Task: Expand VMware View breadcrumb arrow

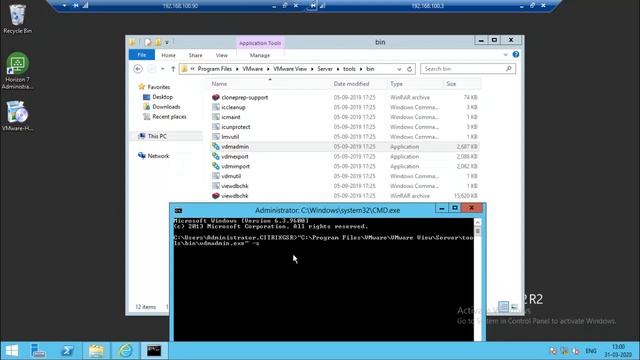Action: click(312, 69)
